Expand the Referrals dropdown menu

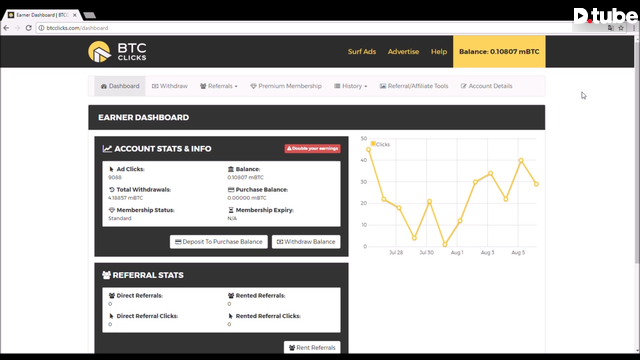click(219, 86)
